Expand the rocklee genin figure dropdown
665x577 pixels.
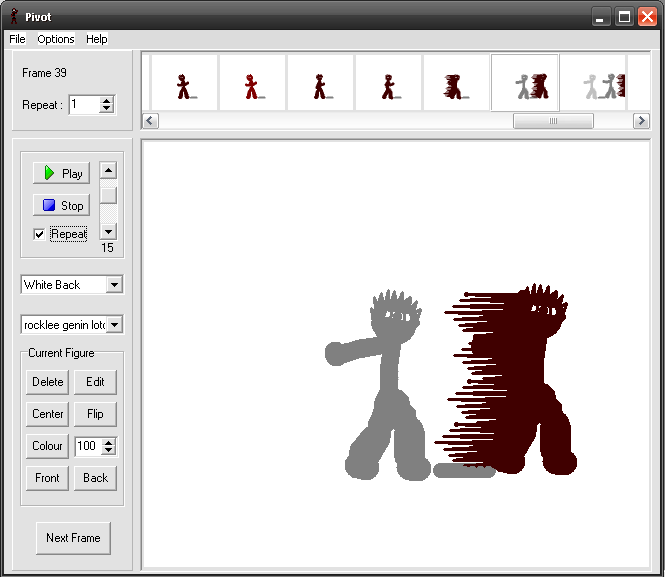pos(115,325)
